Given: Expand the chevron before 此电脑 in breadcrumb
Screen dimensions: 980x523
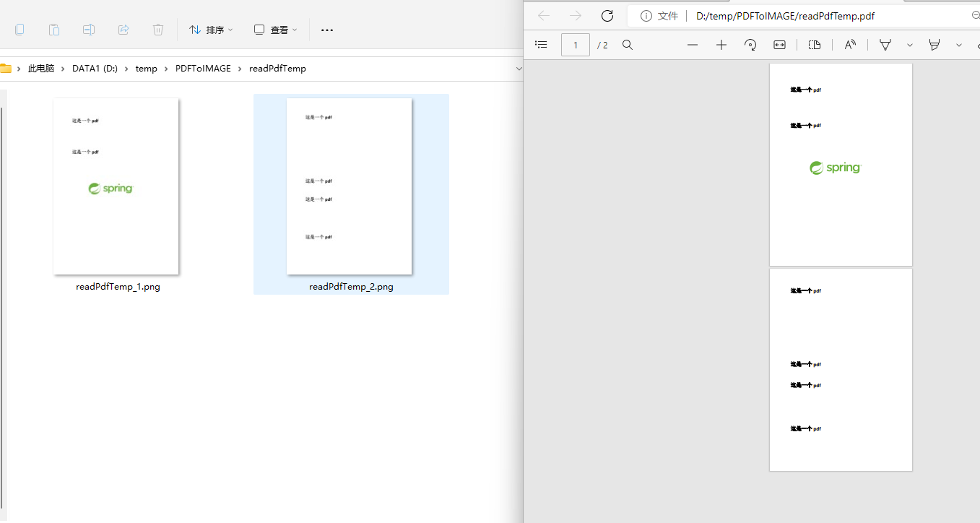Looking at the screenshot, I should coord(19,69).
